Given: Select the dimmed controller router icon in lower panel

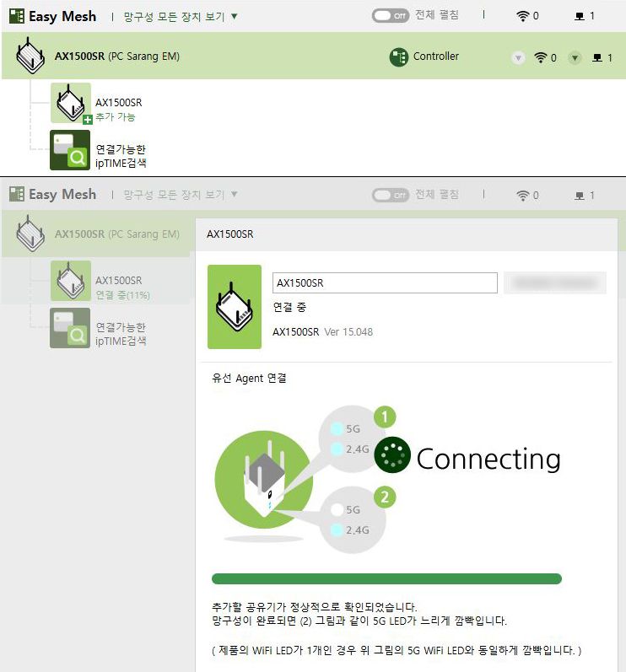Looking at the screenshot, I should pos(30,234).
